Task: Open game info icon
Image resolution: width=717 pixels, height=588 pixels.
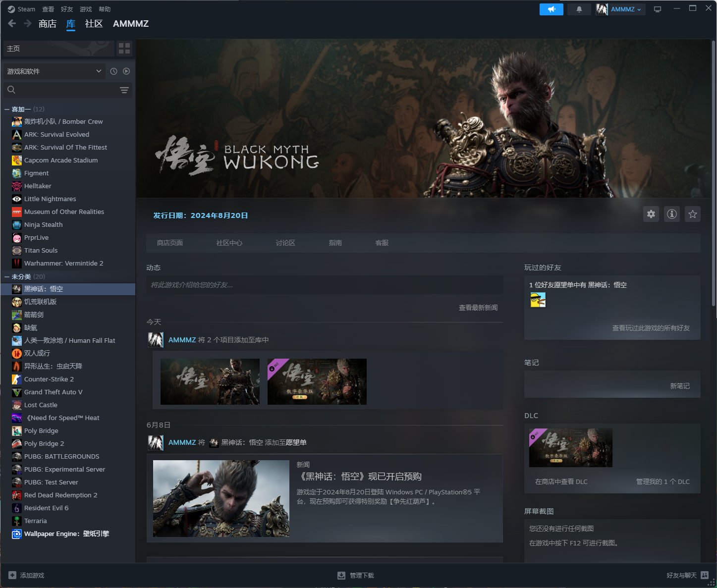Action: pos(672,214)
